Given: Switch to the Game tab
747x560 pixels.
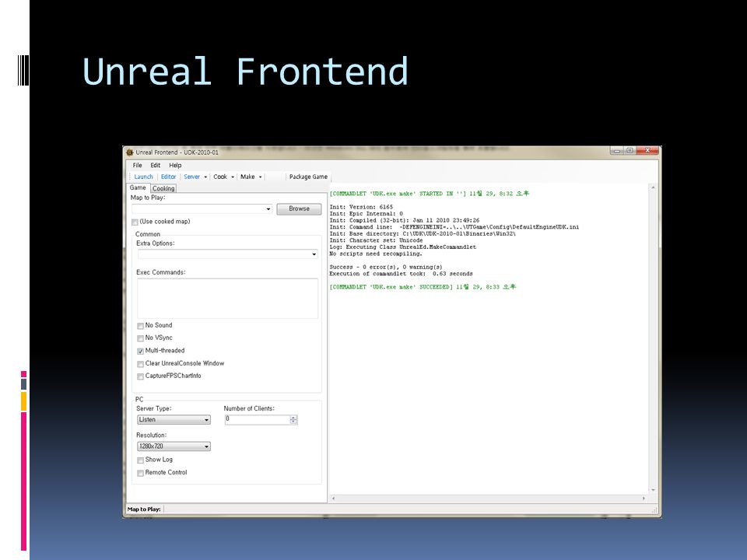Looking at the screenshot, I should point(138,187).
